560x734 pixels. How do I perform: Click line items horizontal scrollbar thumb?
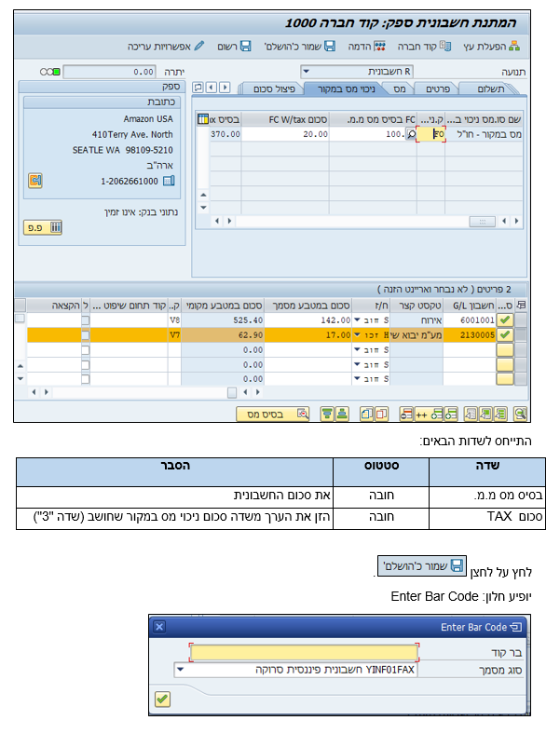(x=232, y=392)
